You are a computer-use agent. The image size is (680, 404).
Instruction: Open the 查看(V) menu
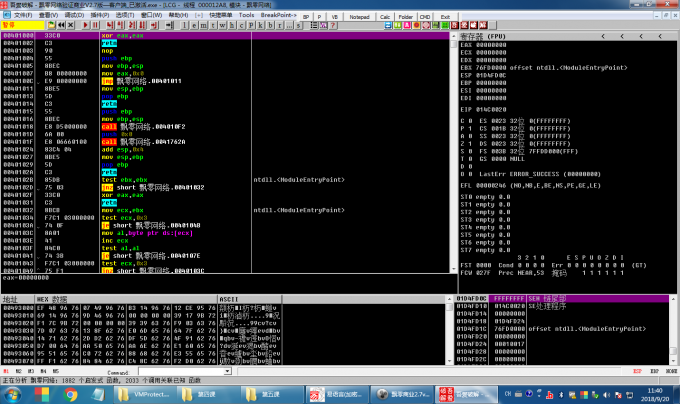[49, 15]
